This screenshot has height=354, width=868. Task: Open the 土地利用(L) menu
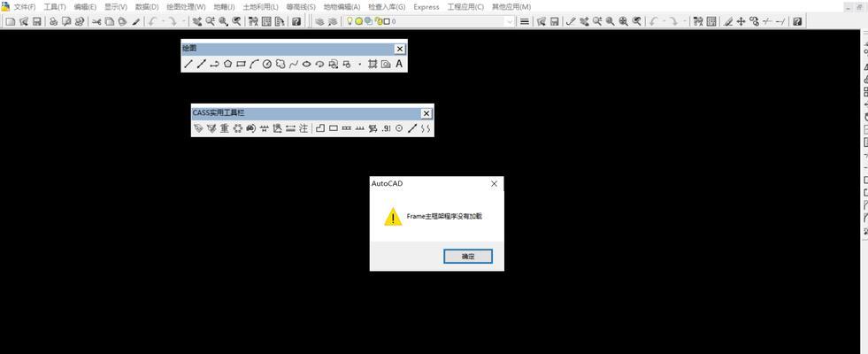pyautogui.click(x=261, y=7)
